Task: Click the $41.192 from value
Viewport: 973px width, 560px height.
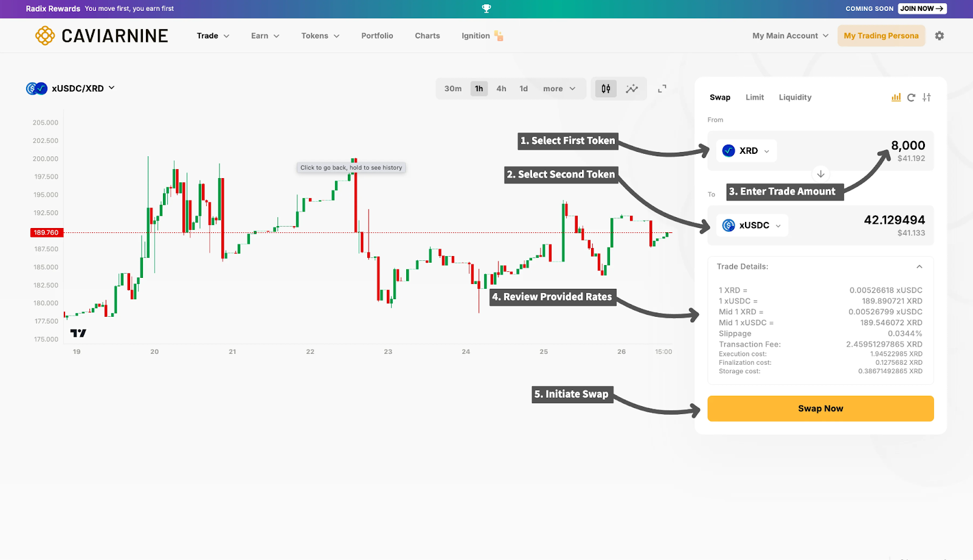Action: (911, 159)
